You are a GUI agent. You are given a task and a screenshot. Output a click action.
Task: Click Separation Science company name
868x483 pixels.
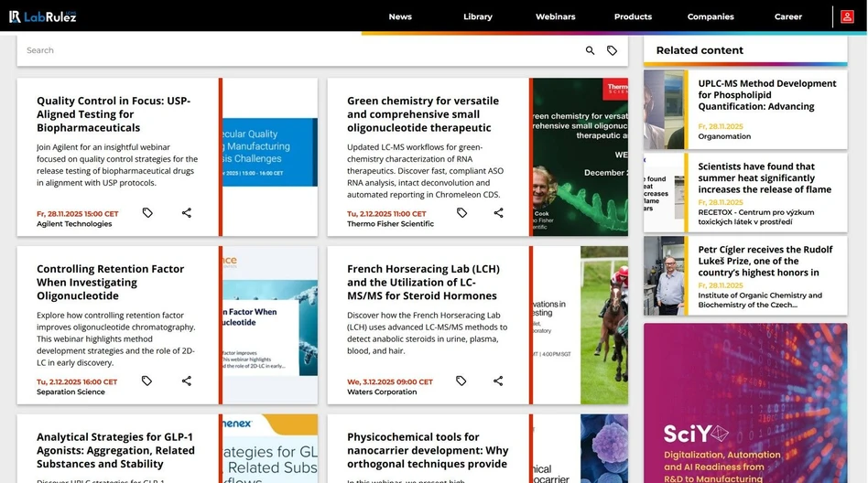pos(71,392)
